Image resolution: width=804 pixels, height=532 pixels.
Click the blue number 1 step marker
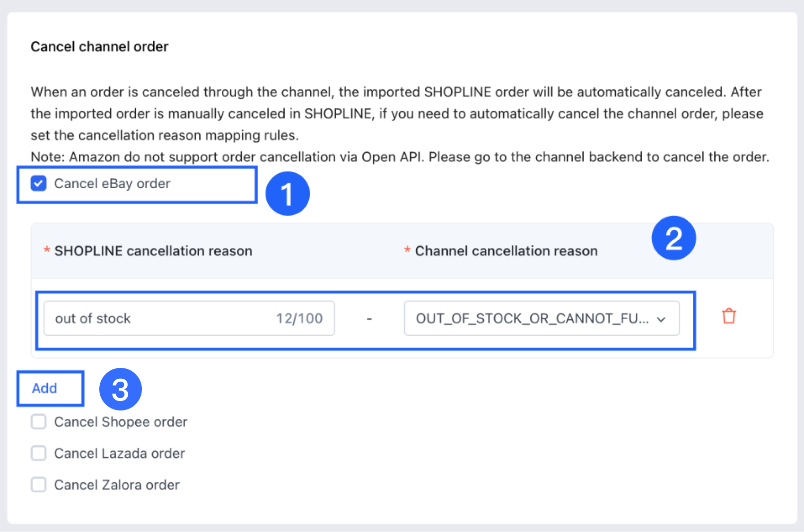coord(288,194)
